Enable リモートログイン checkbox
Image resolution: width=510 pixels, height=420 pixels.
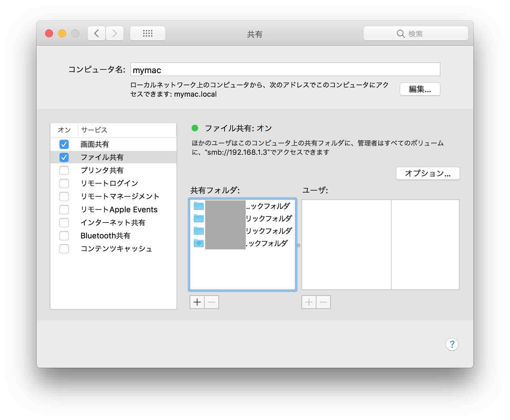pos(64,183)
